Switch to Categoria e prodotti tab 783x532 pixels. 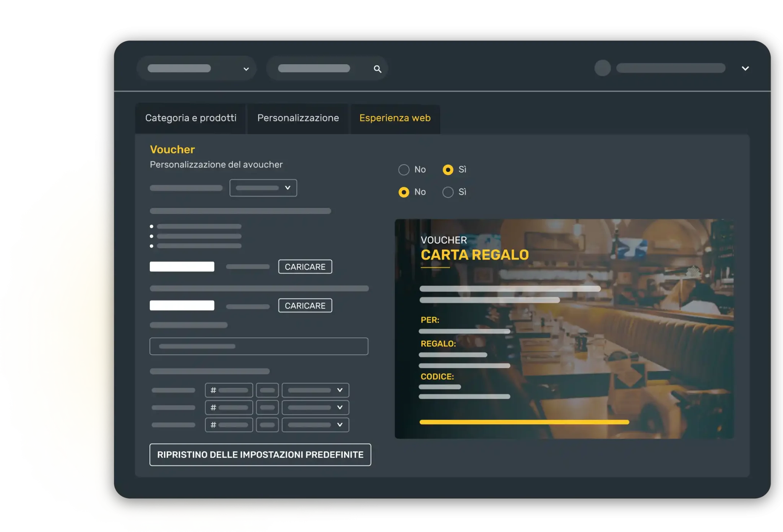click(x=191, y=118)
